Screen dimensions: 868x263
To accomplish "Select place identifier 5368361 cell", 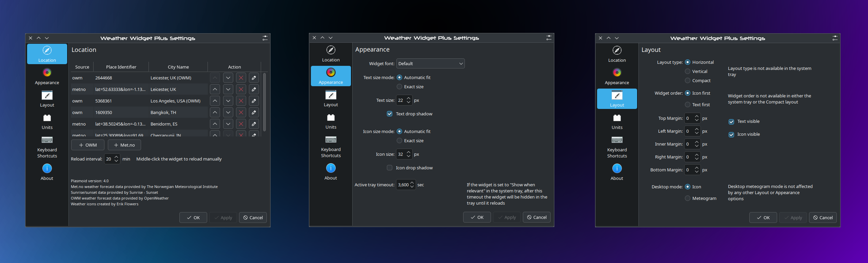I will [x=121, y=101].
